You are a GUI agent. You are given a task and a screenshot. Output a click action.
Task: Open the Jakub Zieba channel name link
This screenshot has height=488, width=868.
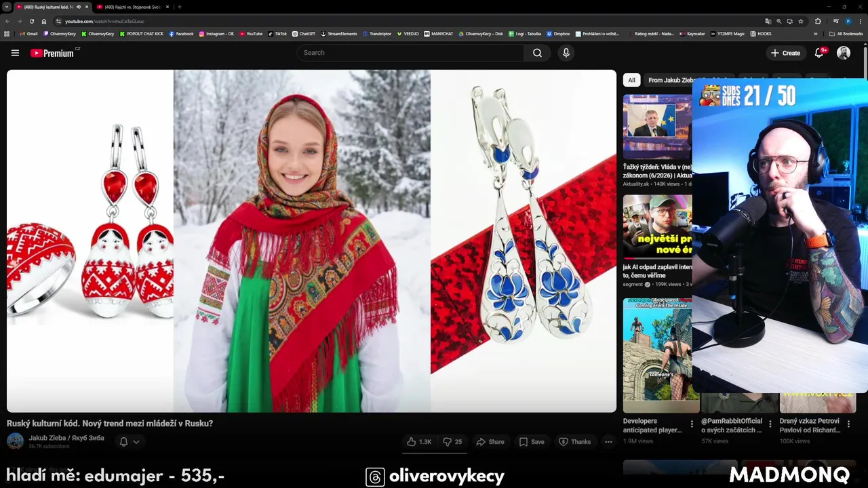coord(66,438)
